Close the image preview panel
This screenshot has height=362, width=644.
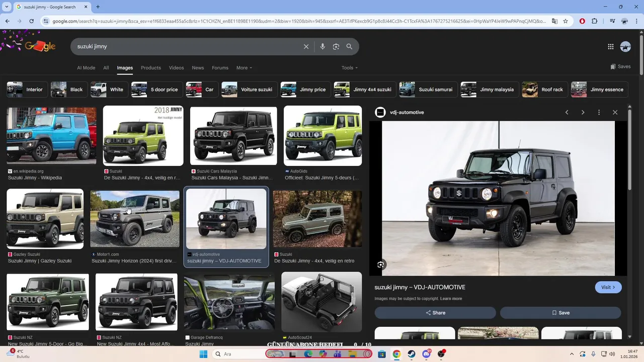[615, 112]
